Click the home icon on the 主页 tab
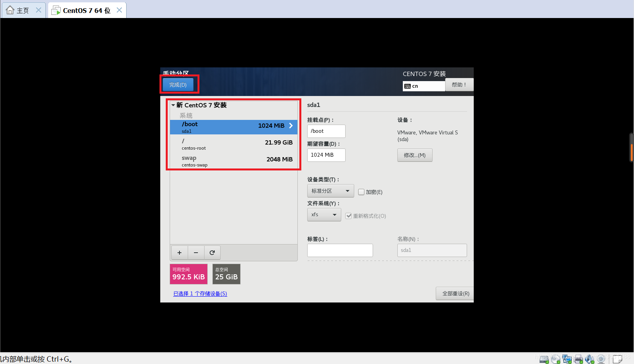 pos(10,10)
